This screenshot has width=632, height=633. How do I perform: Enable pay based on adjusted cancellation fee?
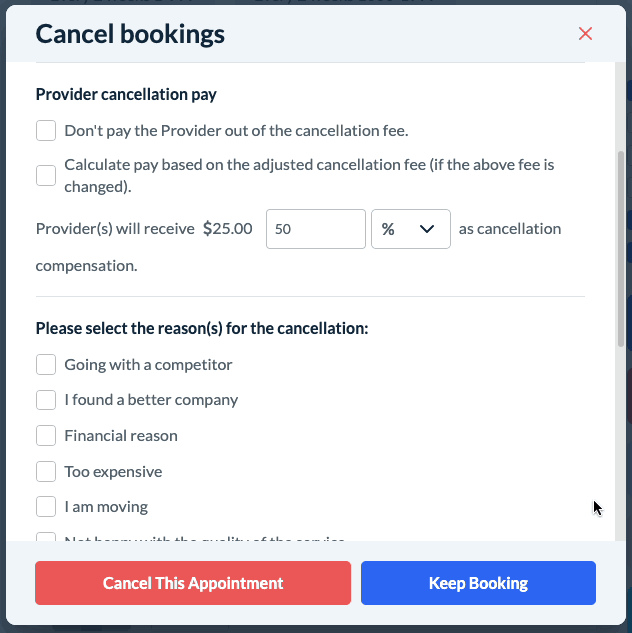coord(46,175)
